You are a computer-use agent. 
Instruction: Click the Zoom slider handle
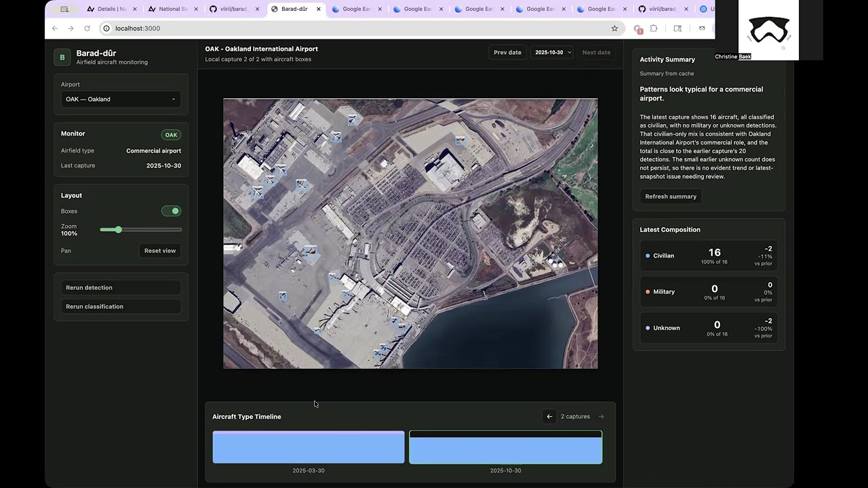click(x=118, y=230)
